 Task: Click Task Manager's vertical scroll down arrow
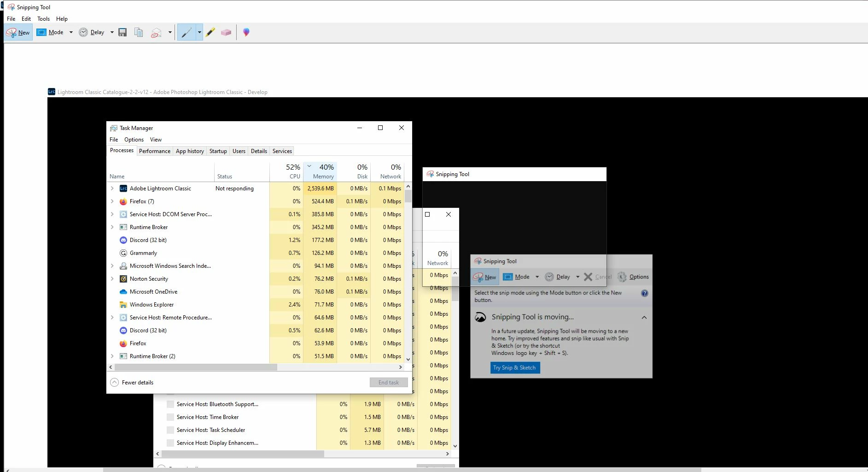click(408, 360)
